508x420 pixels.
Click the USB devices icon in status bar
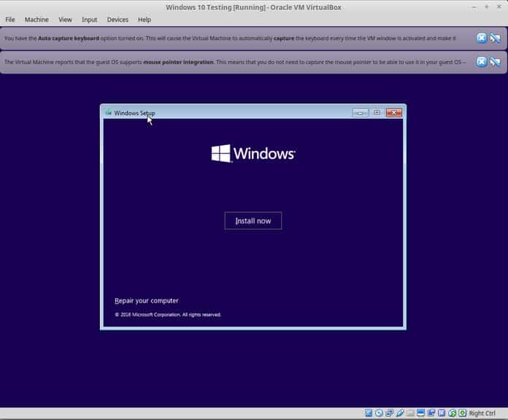click(x=400, y=413)
